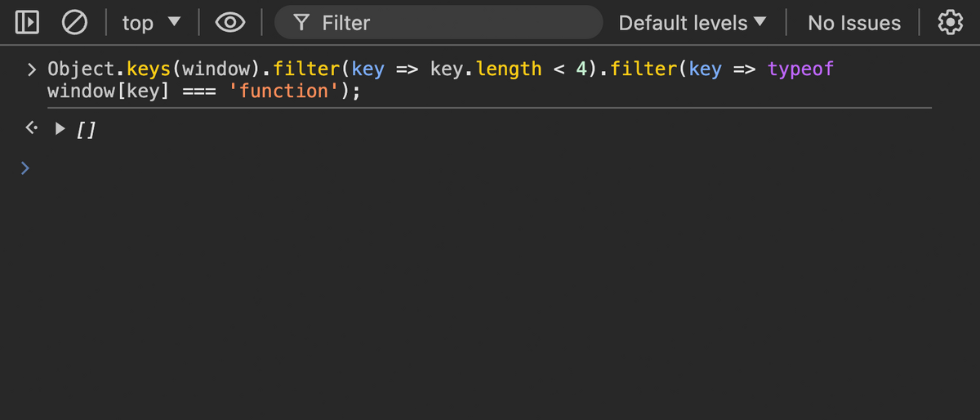Click the Object.keys(window) command text
The height and width of the screenshot is (420, 980).
point(149,69)
